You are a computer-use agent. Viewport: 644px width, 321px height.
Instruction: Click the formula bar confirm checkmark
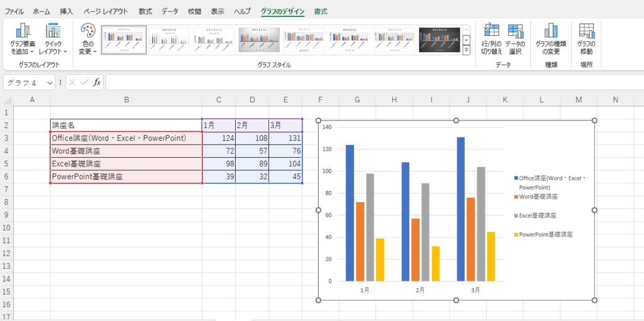[85, 82]
